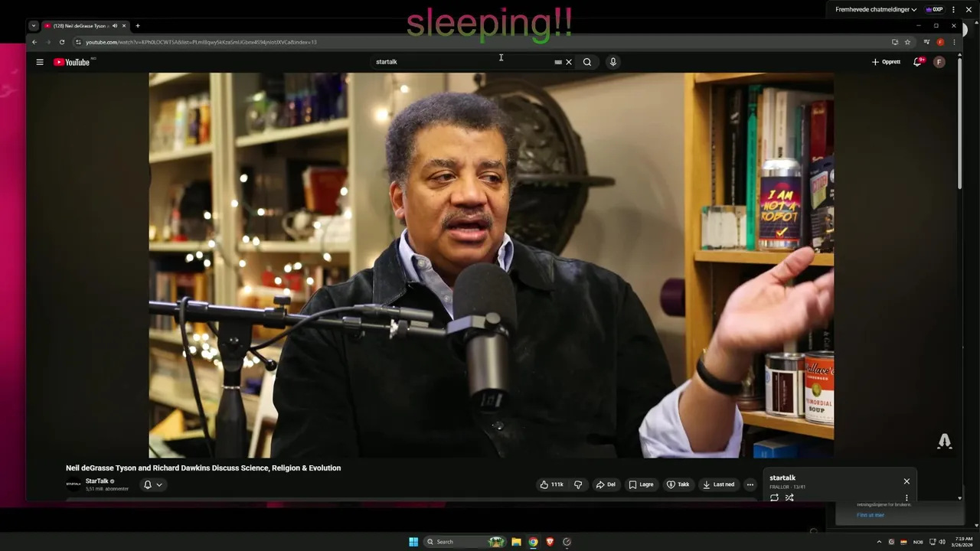The image size is (980, 551).
Task: Switch to Chrome in the taskbar
Action: pyautogui.click(x=533, y=542)
